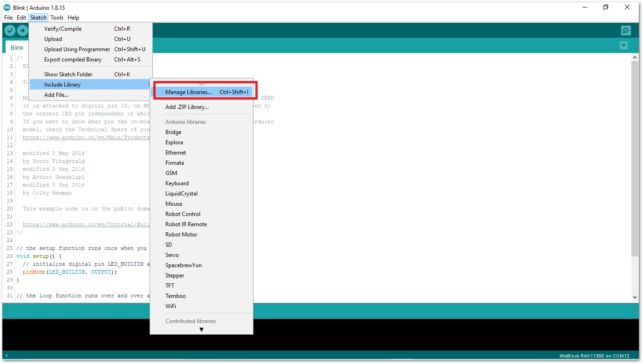Expand the Include Library submenu
This screenshot has height=364, width=643.
pyautogui.click(x=90, y=85)
